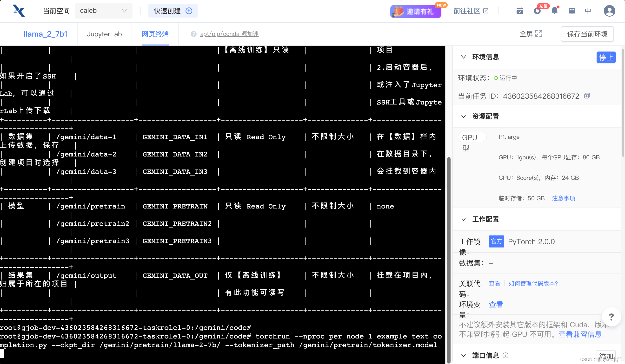Select the 网页终端 tab

tap(155, 34)
